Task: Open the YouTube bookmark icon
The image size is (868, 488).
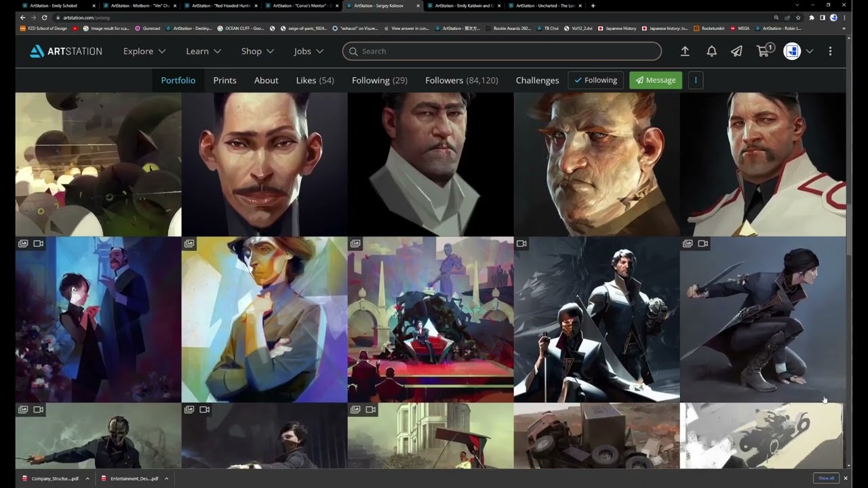Action: pyautogui.click(x=75, y=28)
